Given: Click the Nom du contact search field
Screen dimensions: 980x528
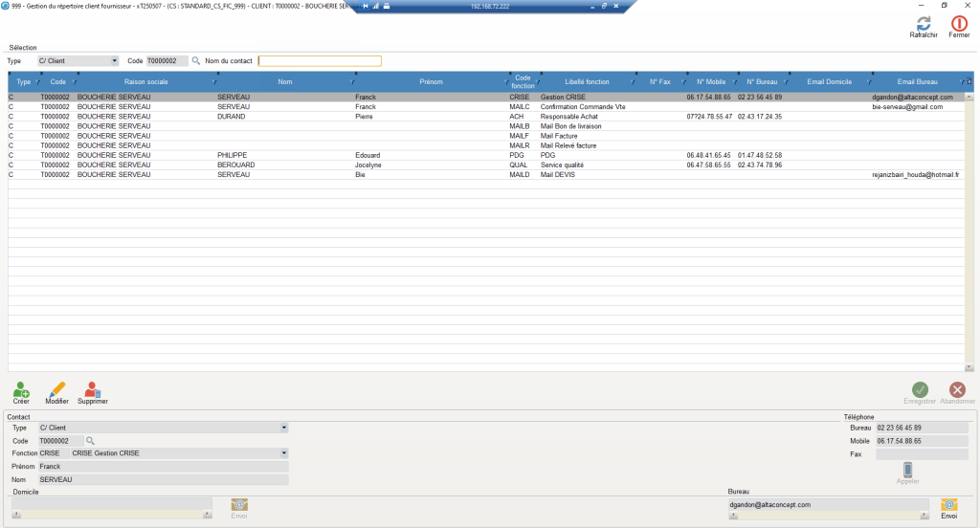Looking at the screenshot, I should pyautogui.click(x=320, y=61).
